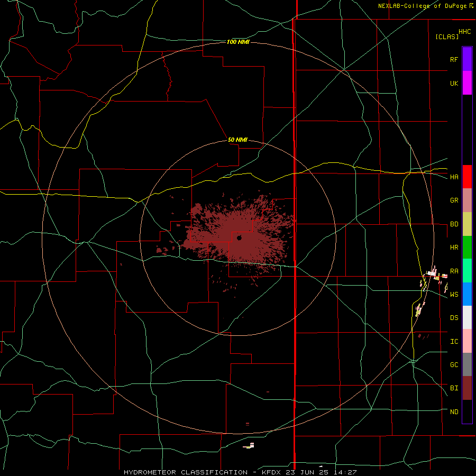Click the WS blue legend swatch
Screen dimensions: 476x476
pos(467,294)
